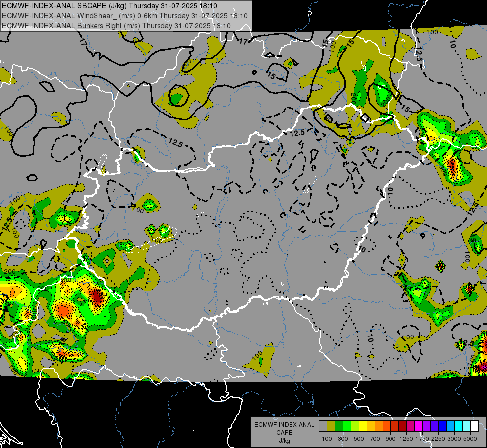This screenshot has width=487, height=448.
Task: Click the SBCAPE title line in header
Action: point(109,6)
